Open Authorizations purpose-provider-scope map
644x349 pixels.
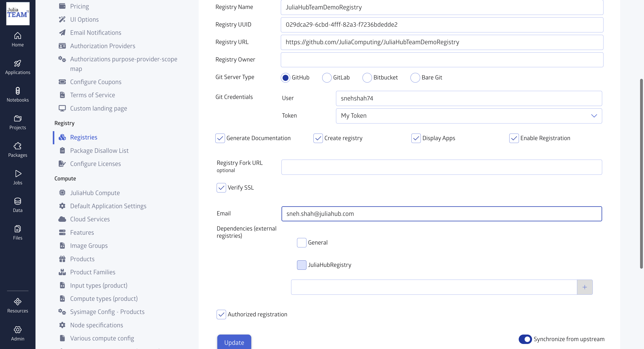[x=124, y=64]
